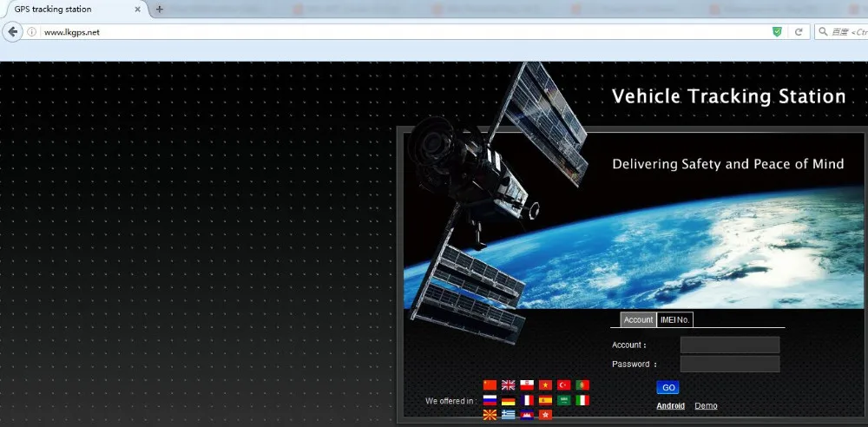Open a new browser tab

(x=160, y=9)
